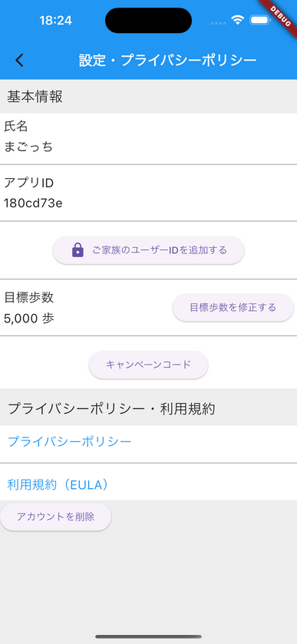Viewport: 297px width, 644px height.
Task: Tap the 5,000 歩 goal value
Action: tap(29, 319)
